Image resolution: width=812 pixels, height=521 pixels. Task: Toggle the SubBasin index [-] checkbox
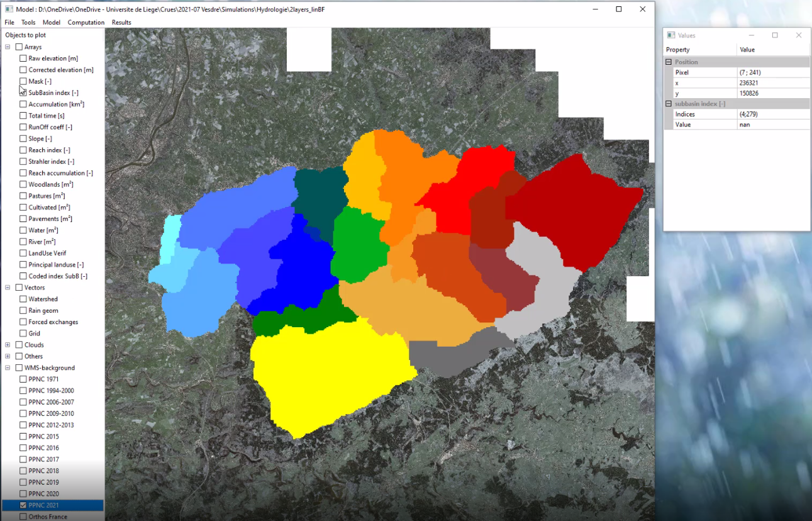tap(23, 93)
